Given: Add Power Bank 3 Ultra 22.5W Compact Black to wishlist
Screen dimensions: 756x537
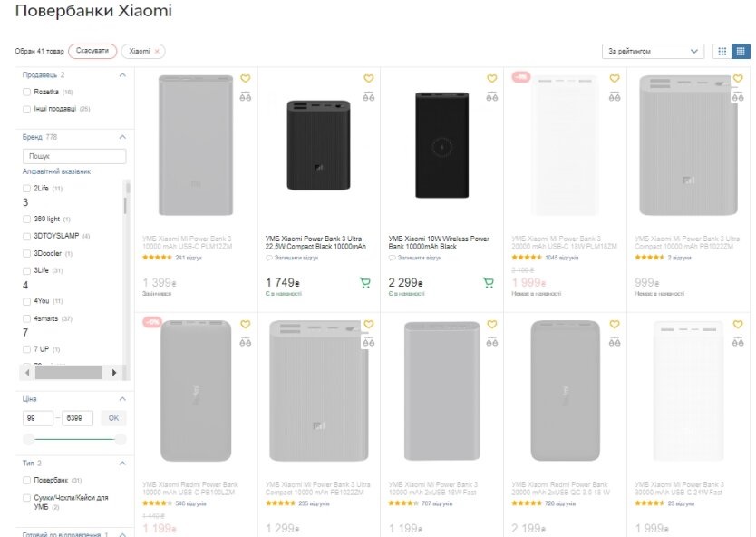Looking at the screenshot, I should tap(369, 78).
